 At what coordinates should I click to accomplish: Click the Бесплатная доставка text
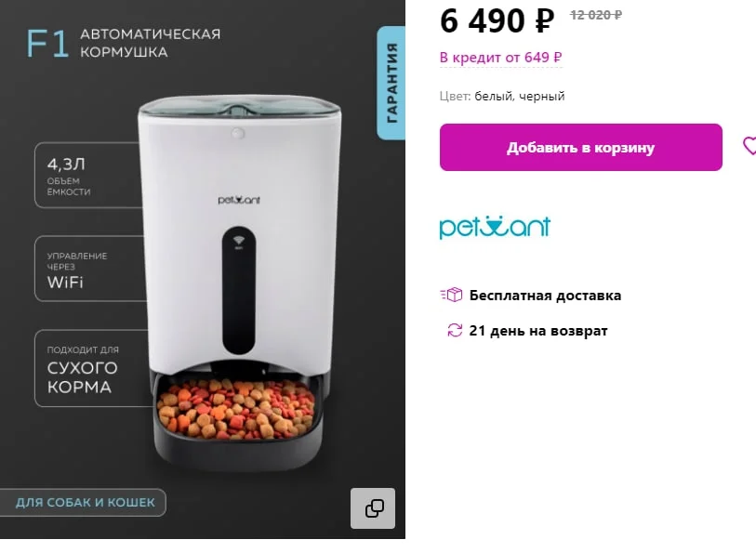(545, 296)
